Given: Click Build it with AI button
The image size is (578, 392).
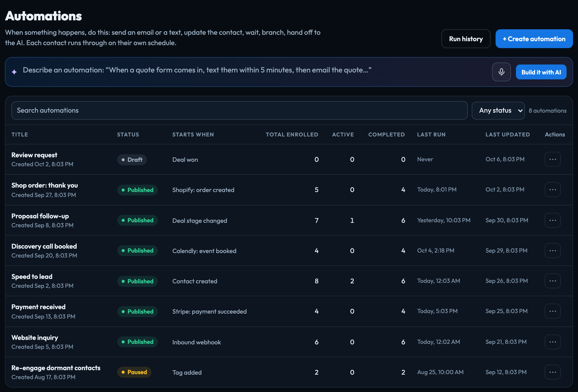Looking at the screenshot, I should [x=541, y=72].
